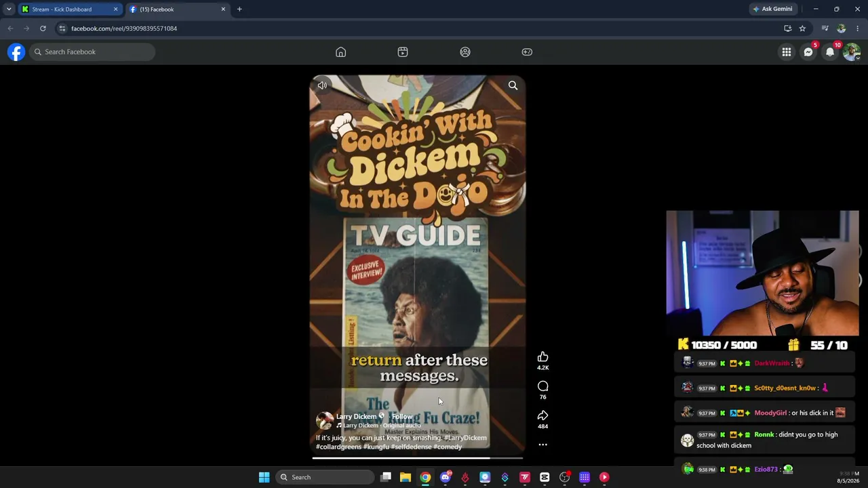Click the Chrome taskbar icon

tap(425, 477)
